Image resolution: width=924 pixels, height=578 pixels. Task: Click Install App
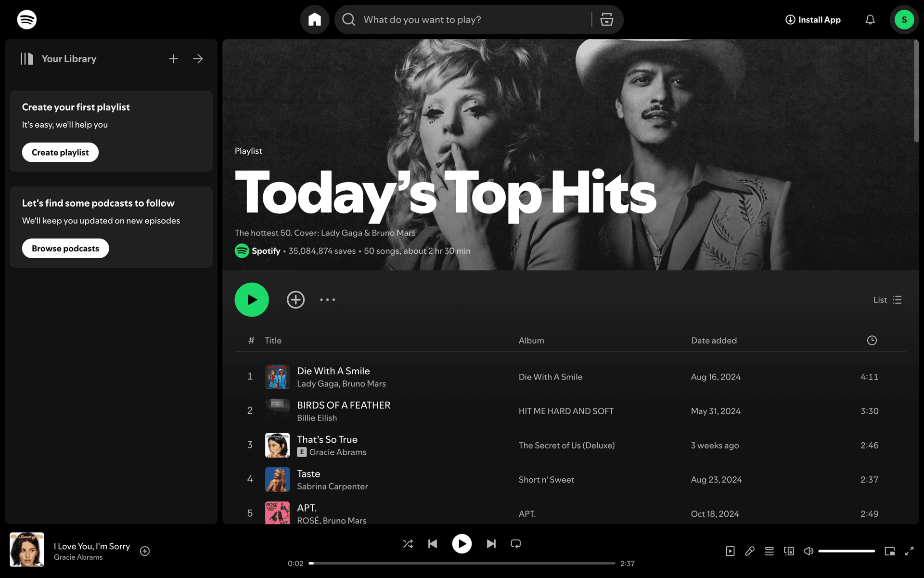[x=813, y=20]
